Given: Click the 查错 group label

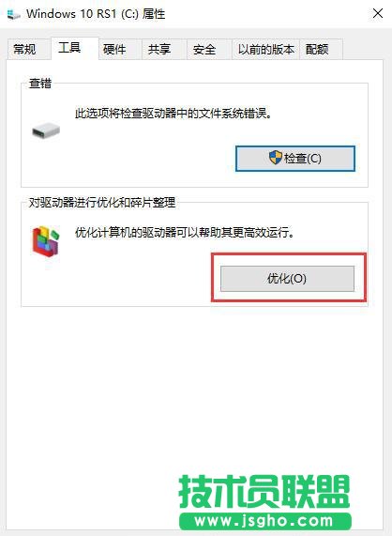Looking at the screenshot, I should [x=40, y=83].
